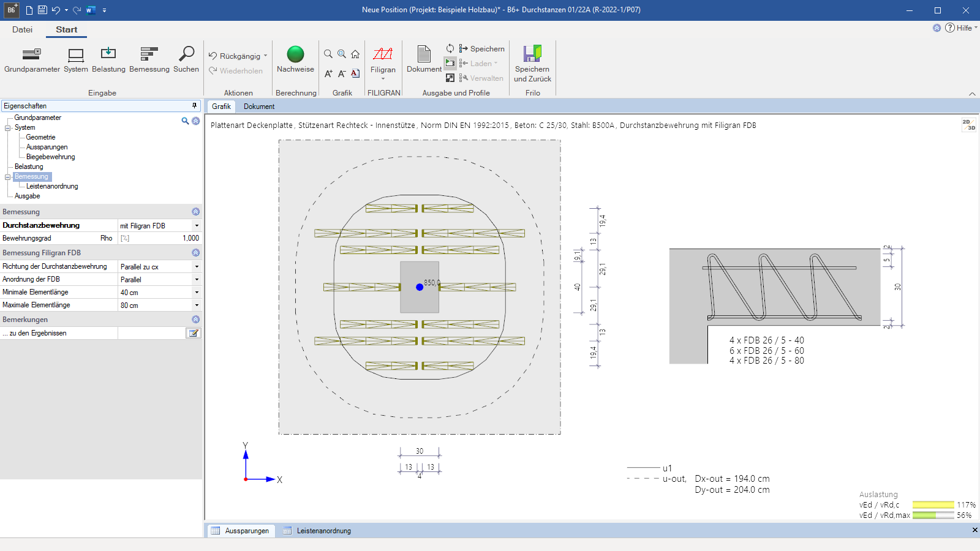Collapse the Bemessung Filigran FDB section
The image size is (980, 551).
point(196,253)
